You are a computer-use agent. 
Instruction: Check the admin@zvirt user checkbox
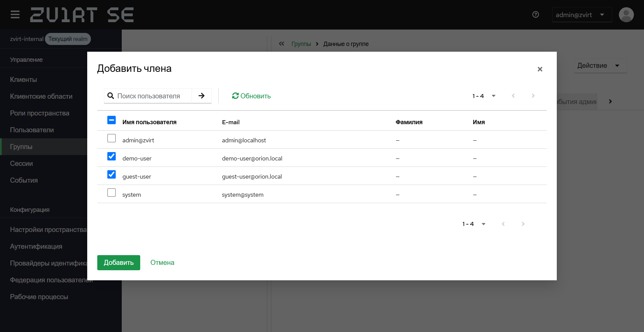pyautogui.click(x=112, y=138)
